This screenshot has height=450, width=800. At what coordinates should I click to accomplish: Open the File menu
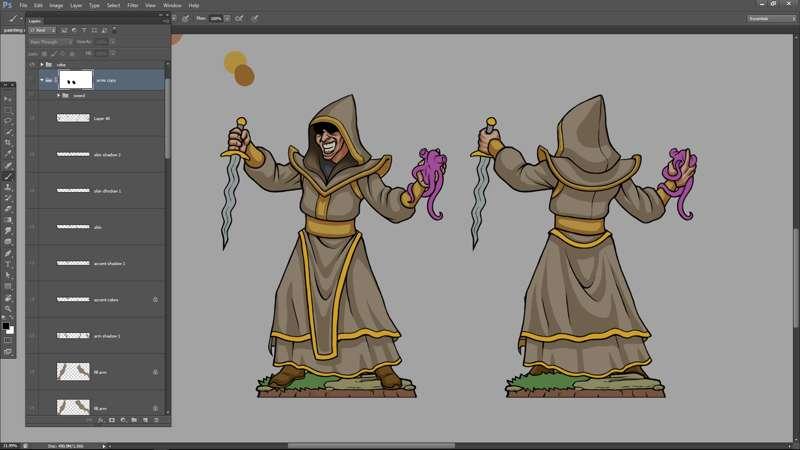[x=23, y=5]
